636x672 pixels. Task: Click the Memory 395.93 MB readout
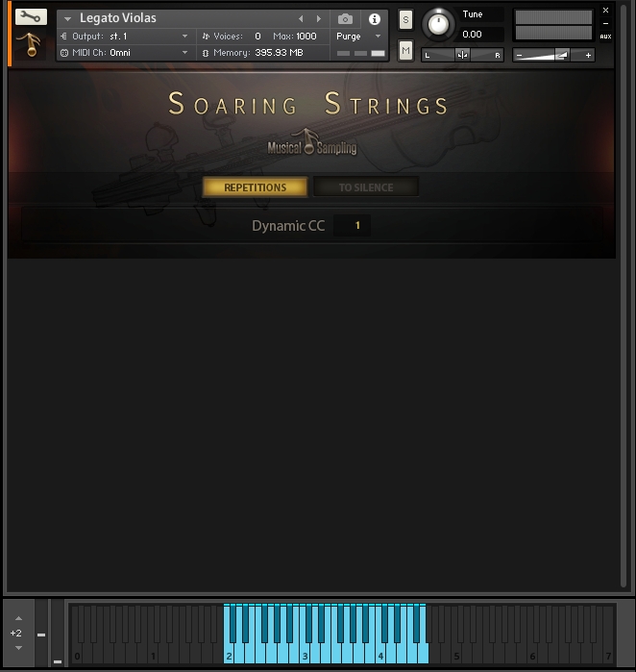click(x=279, y=53)
